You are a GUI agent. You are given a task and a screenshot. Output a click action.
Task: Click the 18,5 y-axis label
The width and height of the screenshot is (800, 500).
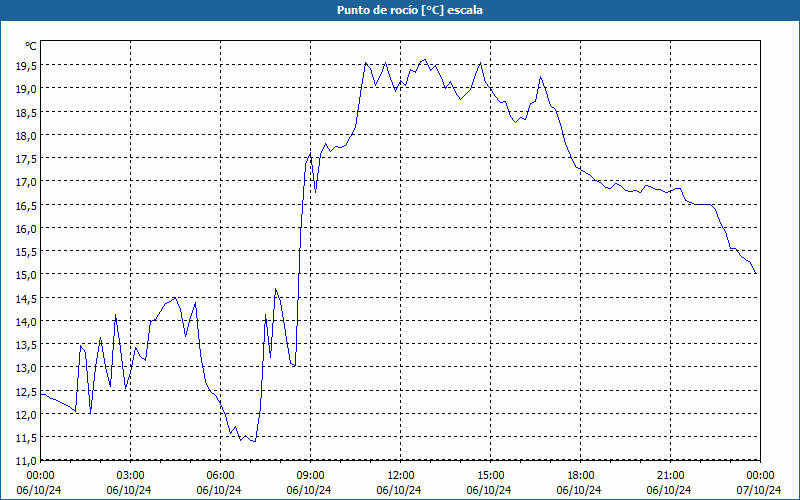[26, 112]
